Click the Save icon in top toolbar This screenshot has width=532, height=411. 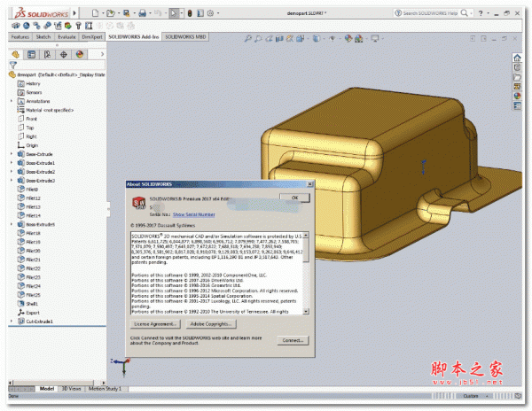click(129, 13)
